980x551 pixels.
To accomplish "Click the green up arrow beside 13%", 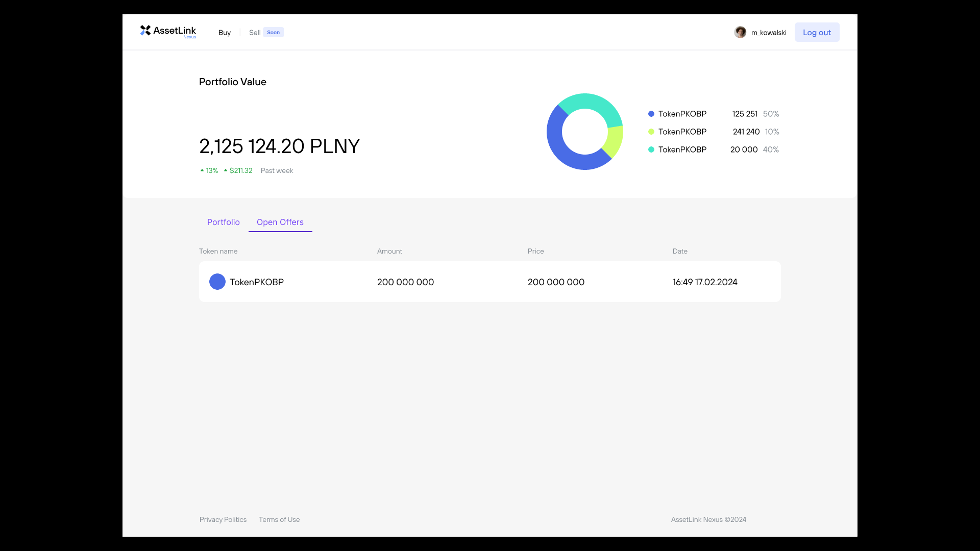I will pyautogui.click(x=202, y=170).
